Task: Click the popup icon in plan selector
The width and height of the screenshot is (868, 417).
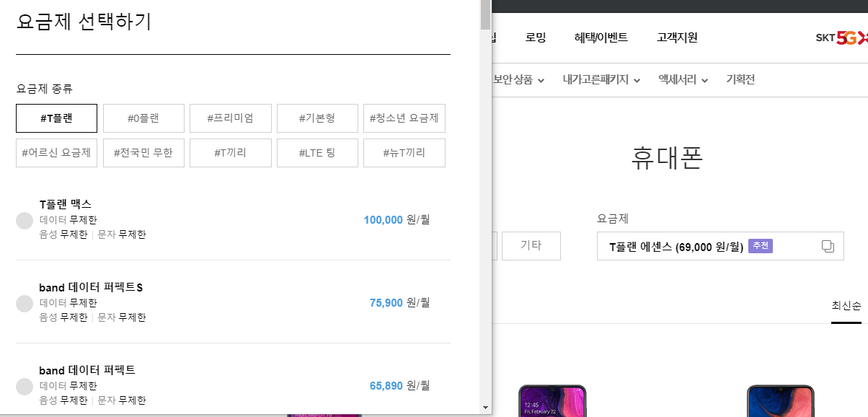Action: click(828, 246)
